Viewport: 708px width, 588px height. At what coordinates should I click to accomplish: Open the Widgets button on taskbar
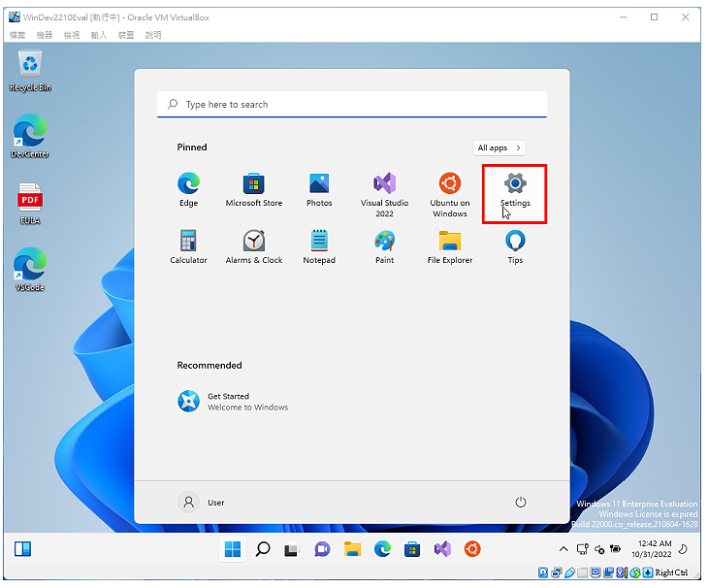tap(22, 549)
